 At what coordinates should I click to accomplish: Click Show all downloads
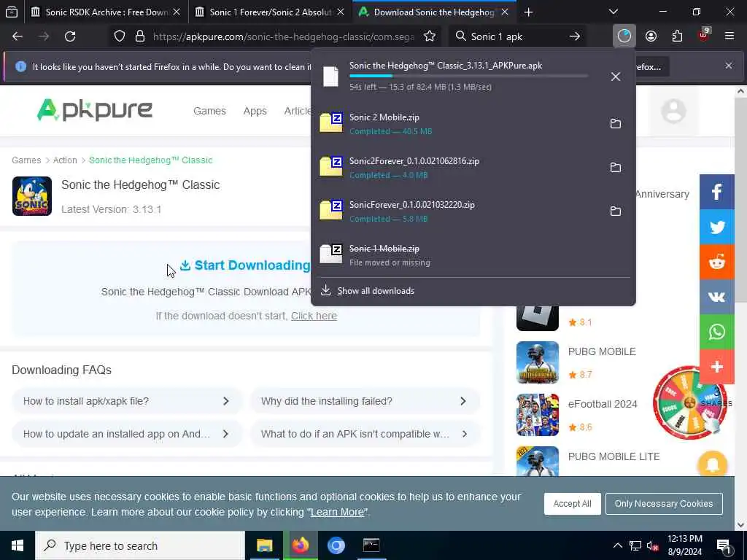coord(376,291)
